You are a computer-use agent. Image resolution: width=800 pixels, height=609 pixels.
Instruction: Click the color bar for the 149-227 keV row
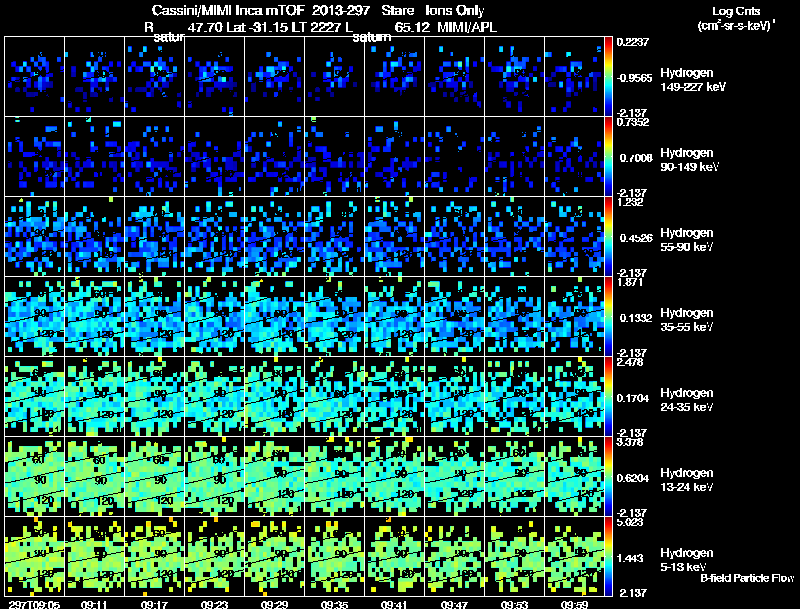click(x=608, y=76)
